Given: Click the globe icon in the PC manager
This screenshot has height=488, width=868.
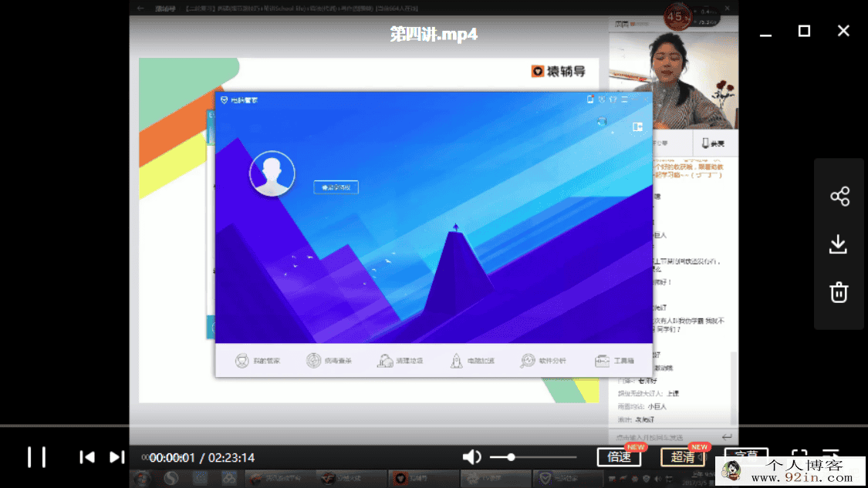Looking at the screenshot, I should pos(602,121).
